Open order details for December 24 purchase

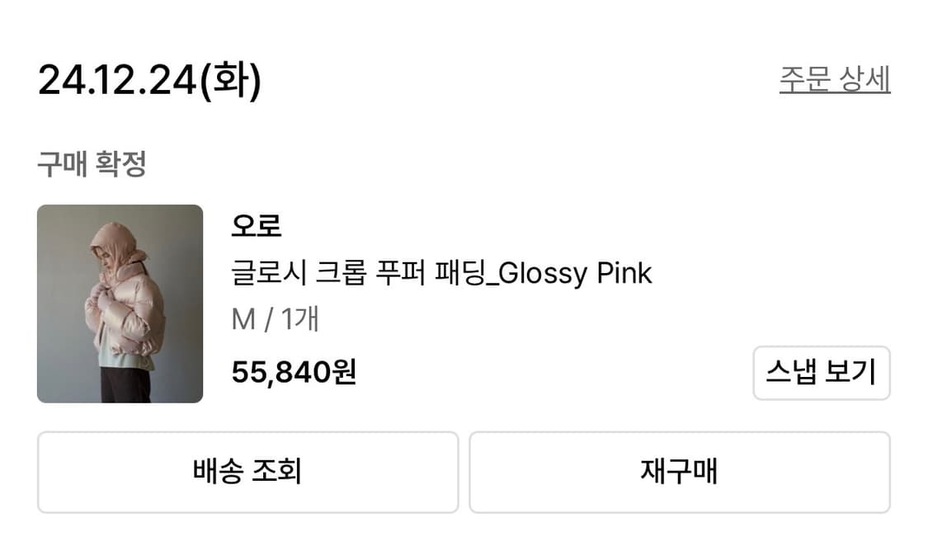pos(834,78)
